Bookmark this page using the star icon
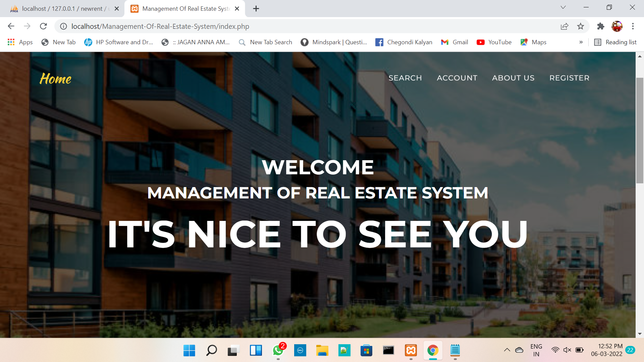 [581, 26]
